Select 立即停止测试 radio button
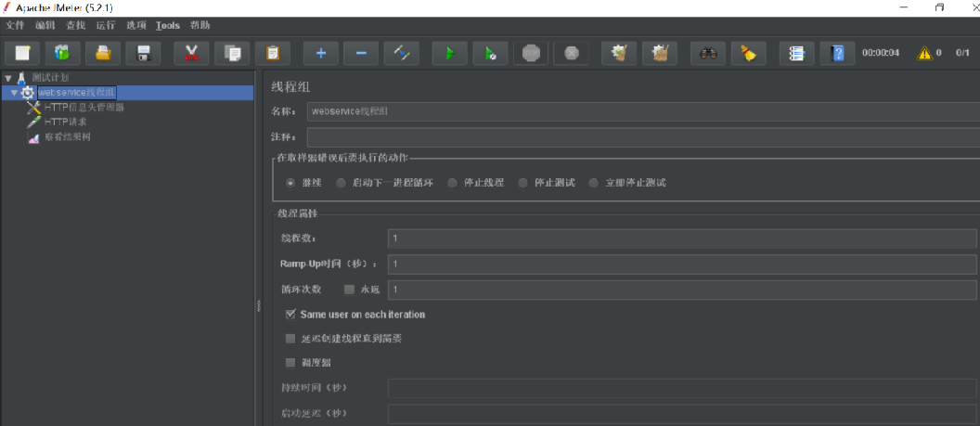 [x=594, y=183]
